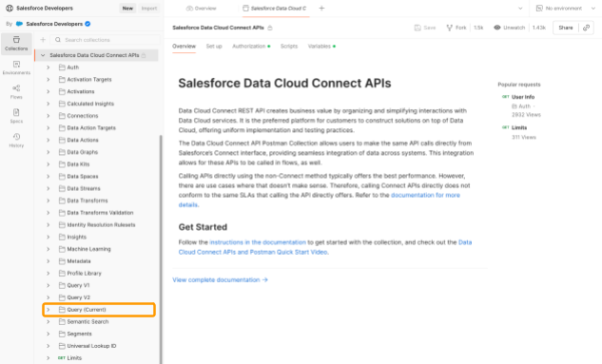The image size is (602, 364).
Task: Add a new tab with plus icon
Action: coord(321,8)
